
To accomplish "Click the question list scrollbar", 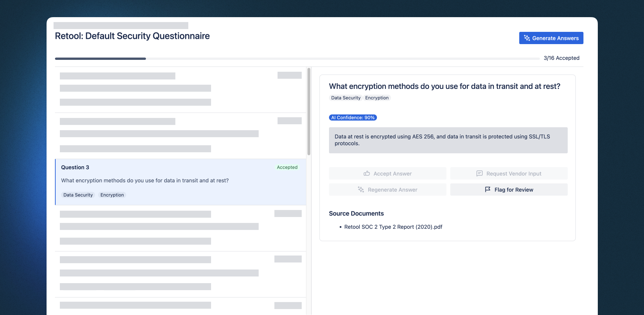I will click(x=309, y=112).
